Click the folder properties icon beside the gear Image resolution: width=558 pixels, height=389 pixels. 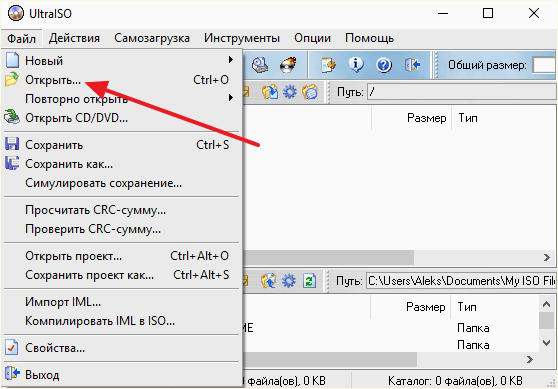click(310, 92)
